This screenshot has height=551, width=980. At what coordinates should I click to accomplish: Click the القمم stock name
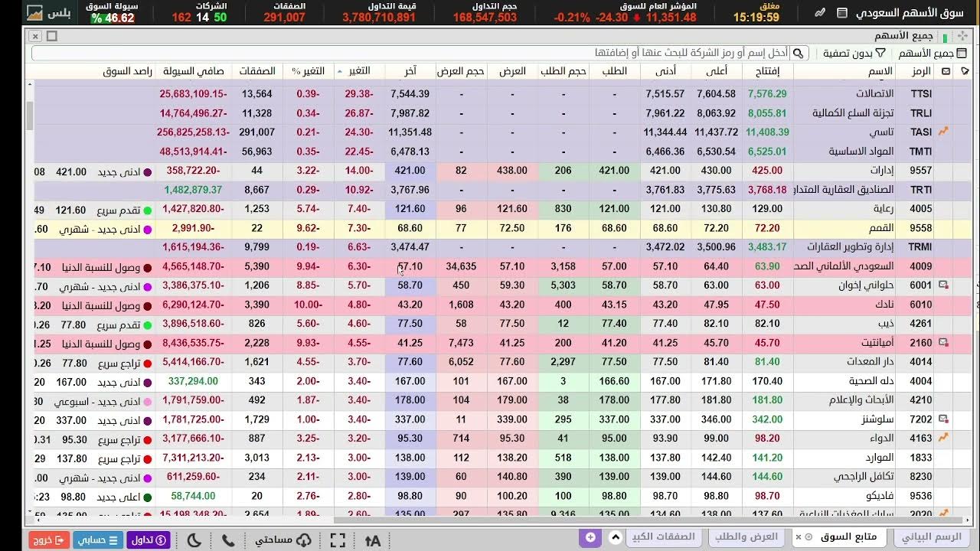tap(880, 228)
